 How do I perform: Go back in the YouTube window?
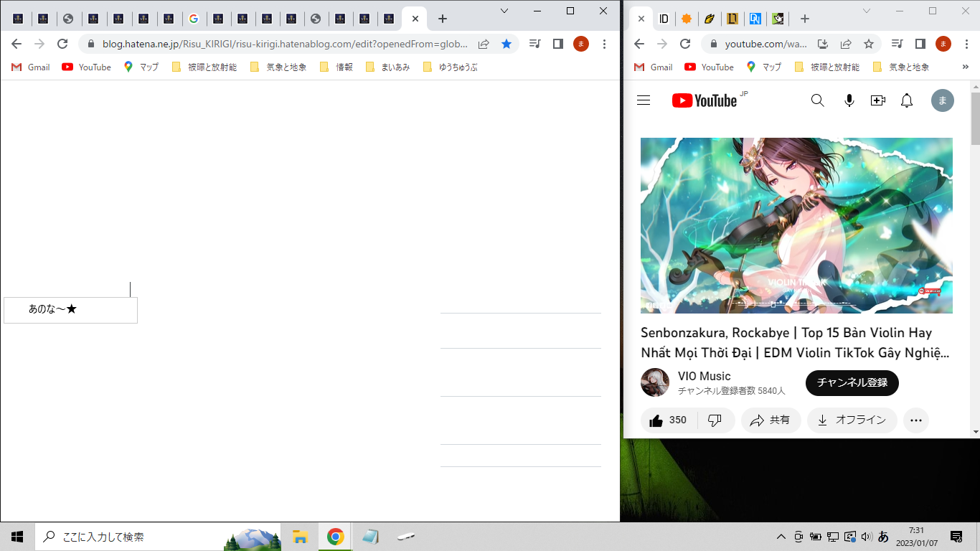pos(639,44)
